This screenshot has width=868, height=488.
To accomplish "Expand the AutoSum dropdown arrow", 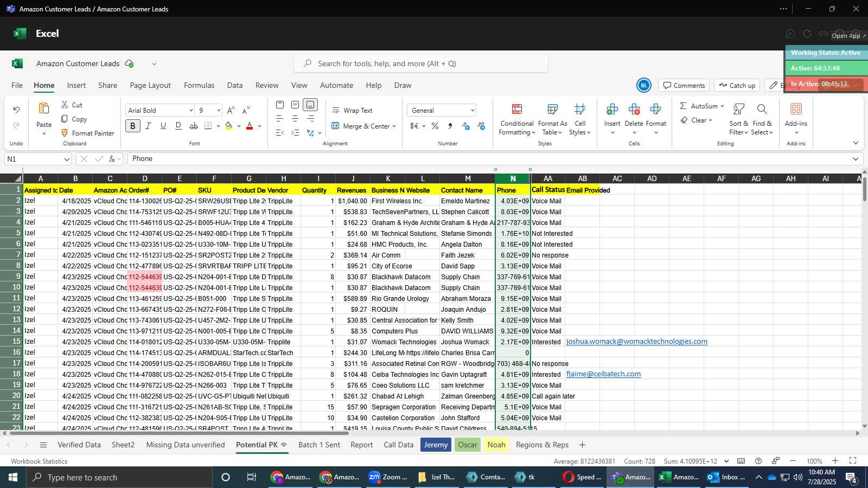I will tap(722, 106).
